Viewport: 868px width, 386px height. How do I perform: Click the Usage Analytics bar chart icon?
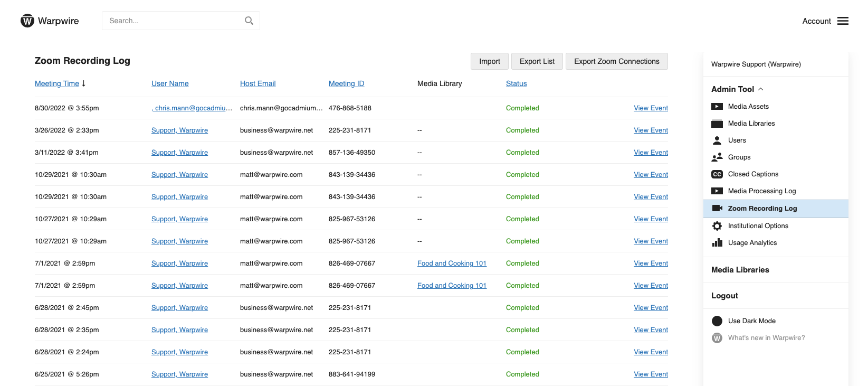click(717, 242)
